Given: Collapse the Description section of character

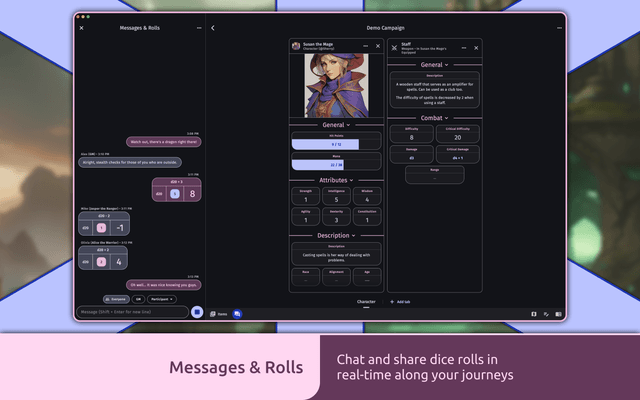Looking at the screenshot, I should click(336, 236).
